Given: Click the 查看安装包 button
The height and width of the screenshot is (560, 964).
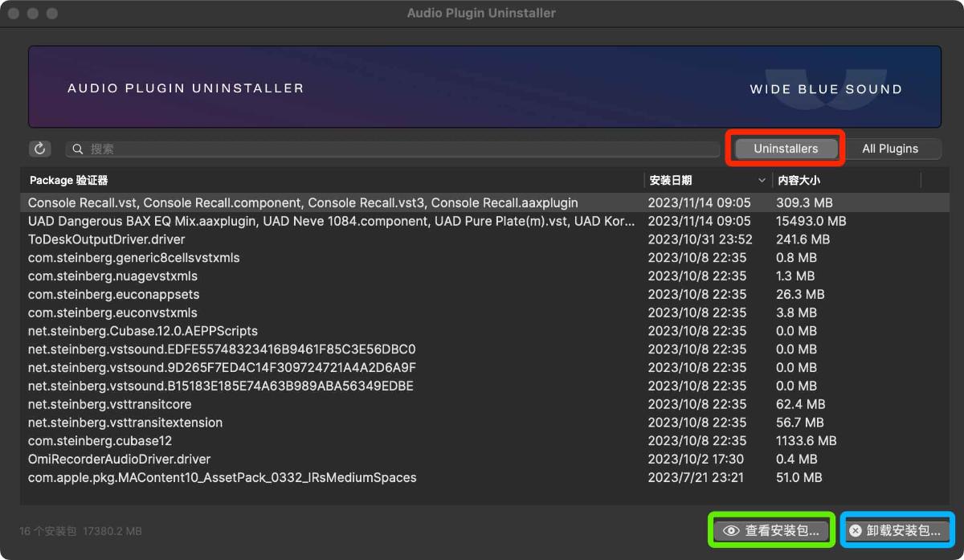Looking at the screenshot, I should 771,530.
